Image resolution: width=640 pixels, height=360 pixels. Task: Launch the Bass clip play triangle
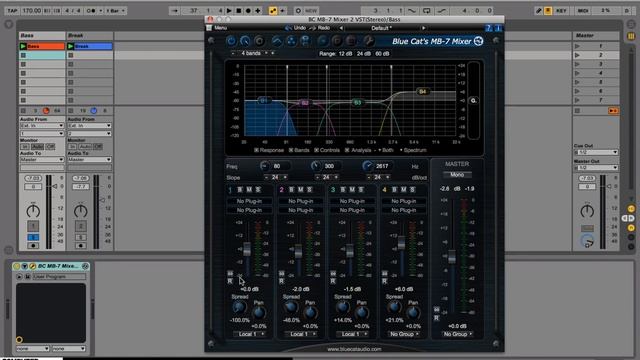coord(23,46)
